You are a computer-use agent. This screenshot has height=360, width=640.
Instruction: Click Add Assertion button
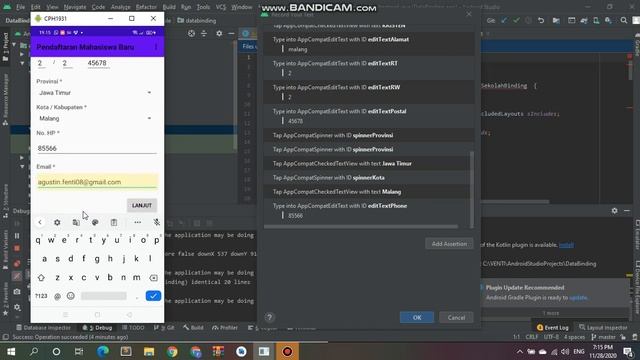click(x=449, y=244)
